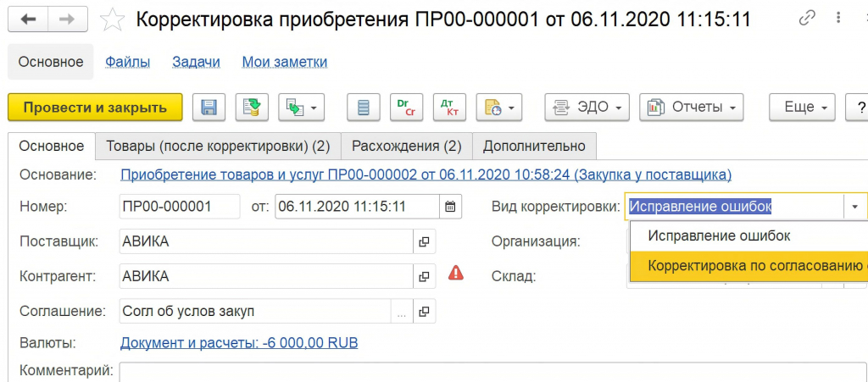Click the Соглашение field

coord(255,311)
